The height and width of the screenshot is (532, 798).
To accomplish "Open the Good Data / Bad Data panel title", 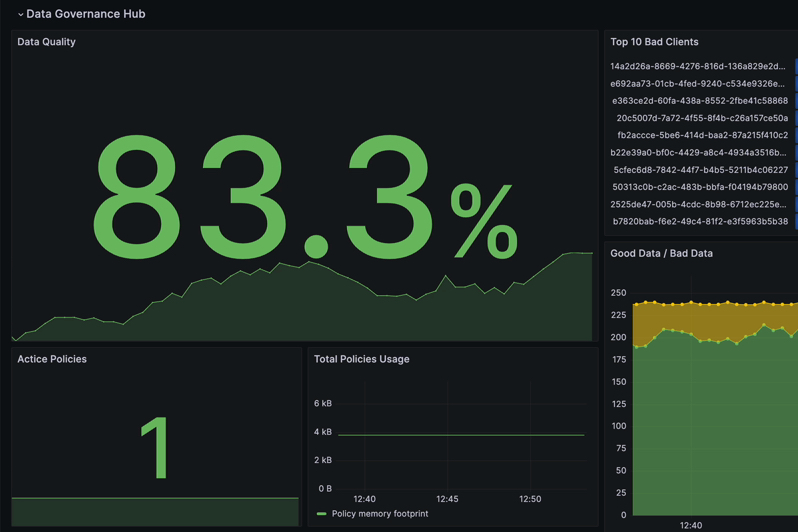I will [661, 253].
